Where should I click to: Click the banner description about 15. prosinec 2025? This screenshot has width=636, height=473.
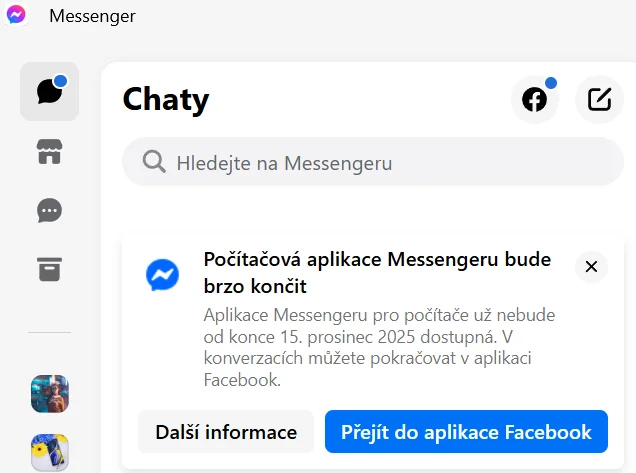(379, 347)
